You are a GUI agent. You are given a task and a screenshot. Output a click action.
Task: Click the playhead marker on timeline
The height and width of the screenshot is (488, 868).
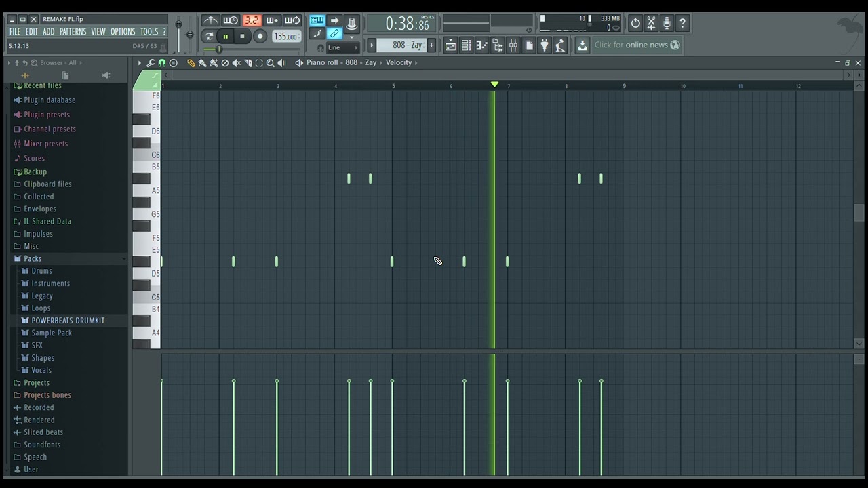point(494,84)
